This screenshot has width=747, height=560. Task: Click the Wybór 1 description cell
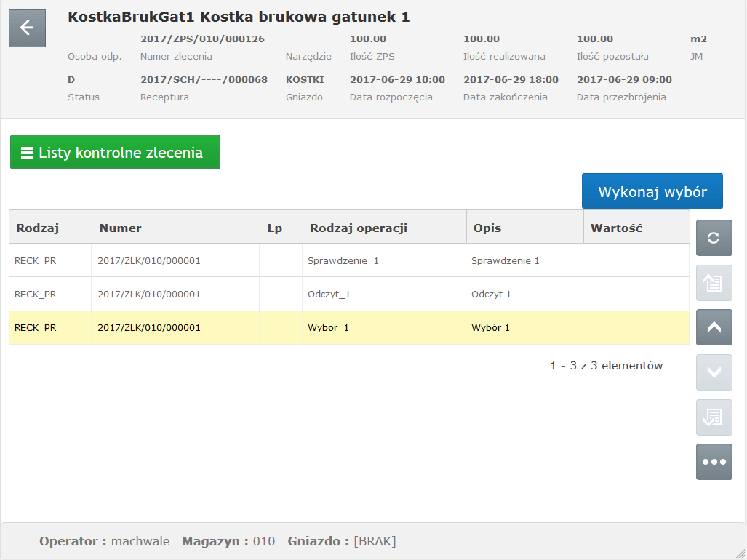[524, 327]
